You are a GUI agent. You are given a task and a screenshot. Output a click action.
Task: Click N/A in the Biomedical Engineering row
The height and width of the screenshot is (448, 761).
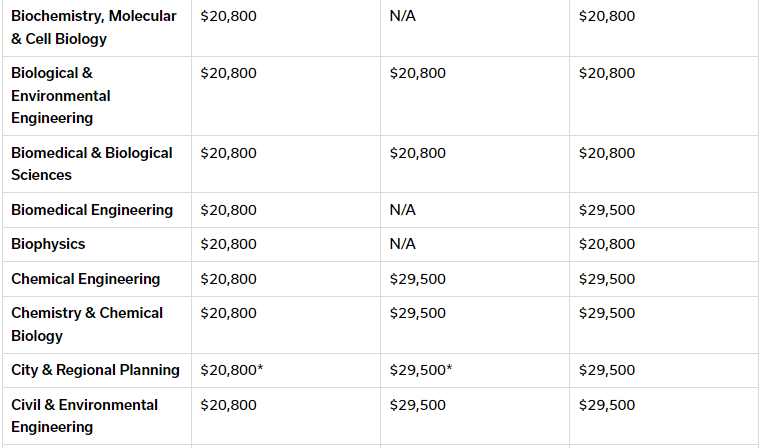pyautogui.click(x=402, y=210)
